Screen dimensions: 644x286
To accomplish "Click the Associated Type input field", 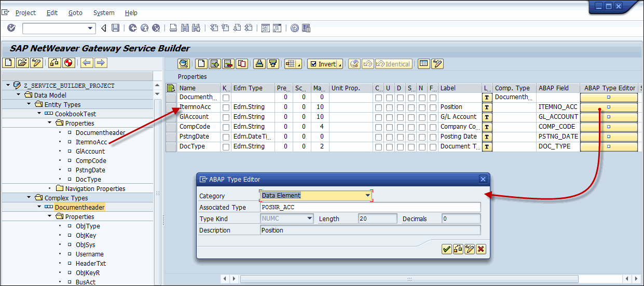I will pos(370,208).
